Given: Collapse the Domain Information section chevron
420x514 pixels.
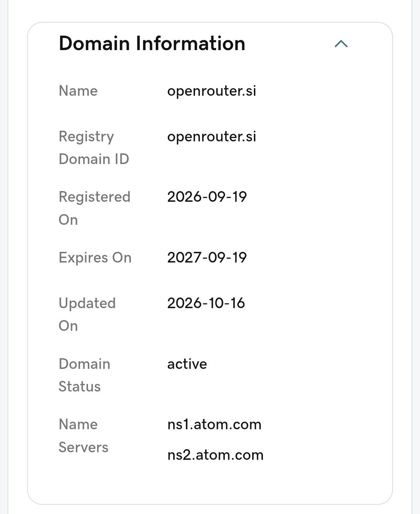Looking at the screenshot, I should pyautogui.click(x=341, y=44).
